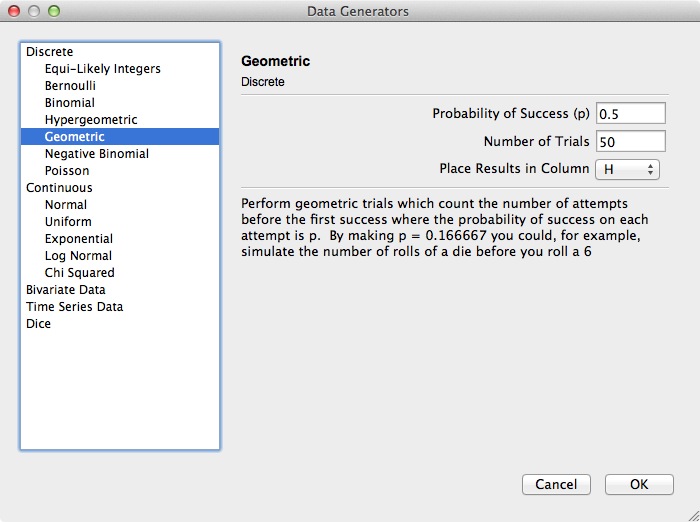This screenshot has width=700, height=522.
Task: Pick the Uniform distribution
Action: [68, 222]
